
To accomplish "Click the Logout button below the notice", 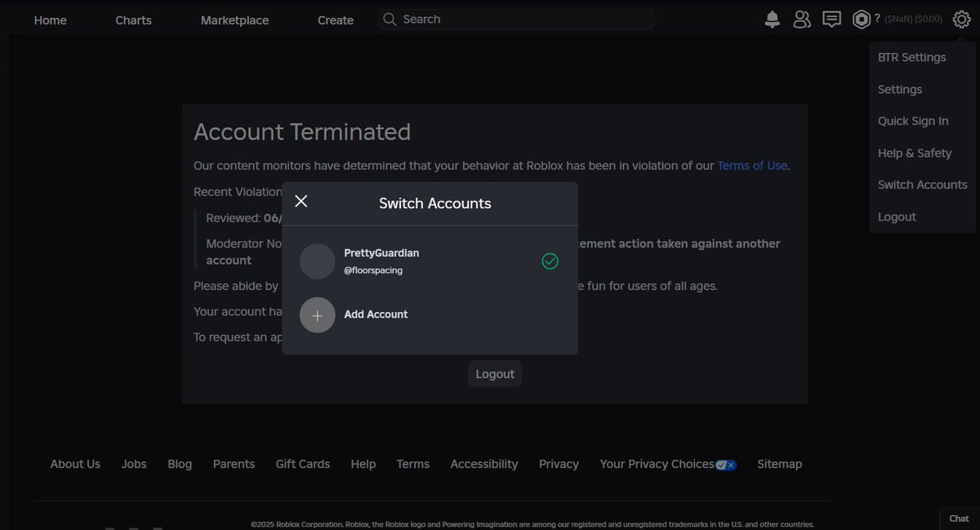I will pos(495,374).
